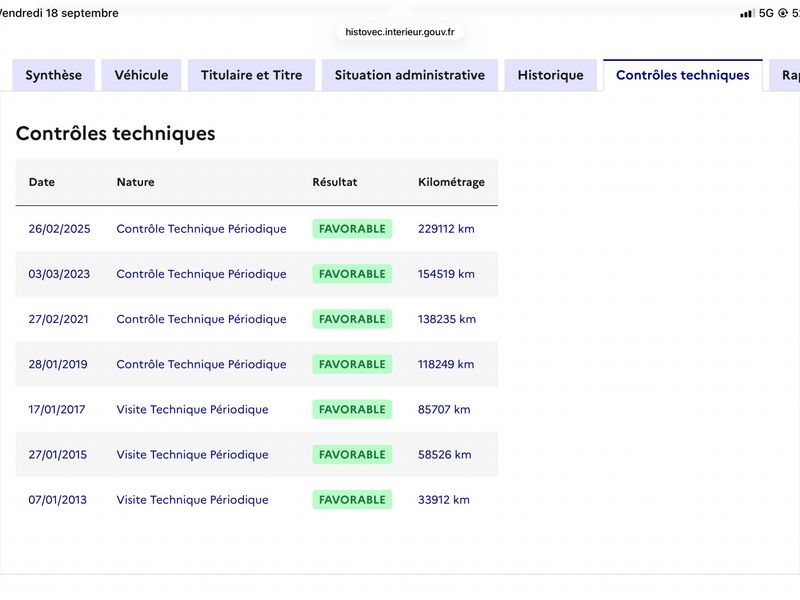Click the Résultat column header
The width and height of the screenshot is (800, 600).
pyautogui.click(x=335, y=182)
